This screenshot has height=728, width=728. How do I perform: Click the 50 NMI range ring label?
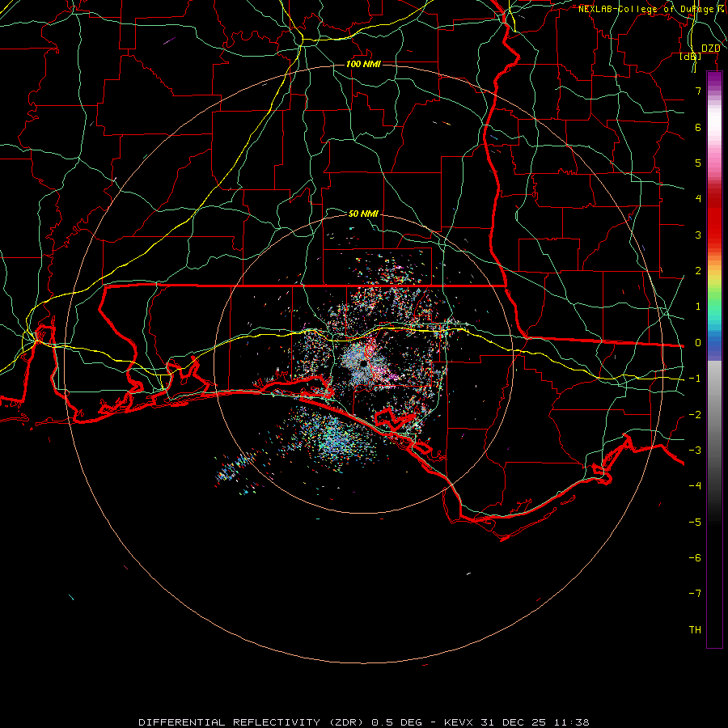tap(363, 214)
